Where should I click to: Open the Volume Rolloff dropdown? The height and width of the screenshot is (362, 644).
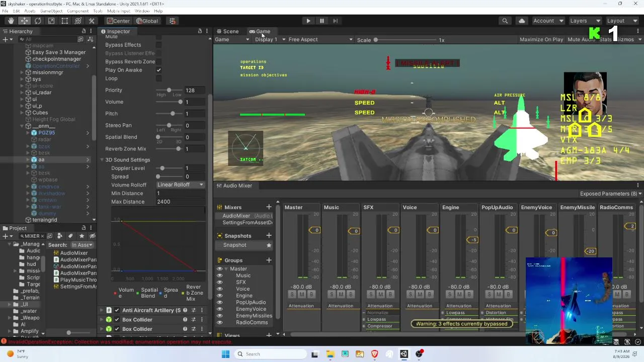[180, 185]
